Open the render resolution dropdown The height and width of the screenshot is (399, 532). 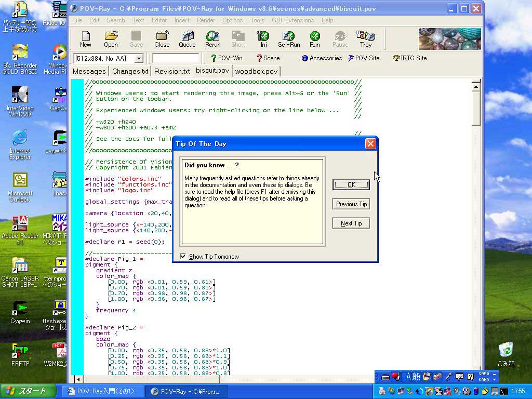[x=139, y=58]
